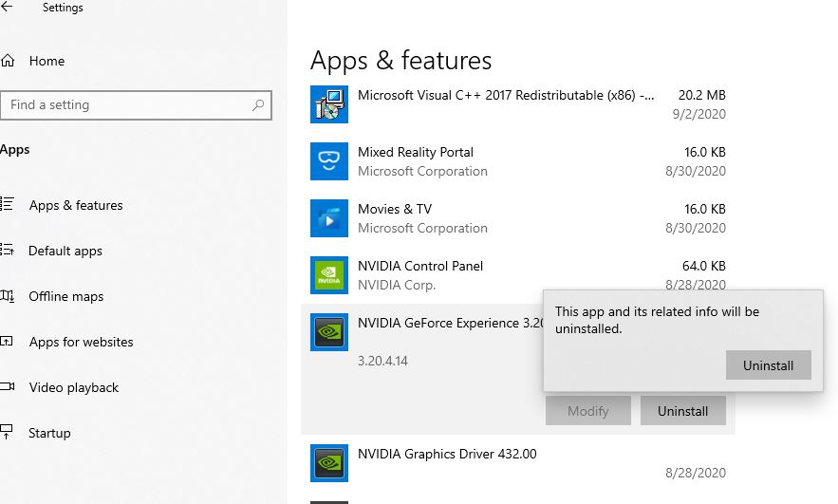Click the search magnifier icon
This screenshot has height=504, width=838.
pyautogui.click(x=258, y=105)
